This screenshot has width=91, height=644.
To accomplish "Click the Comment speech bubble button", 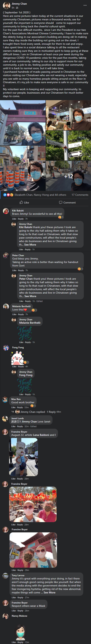I will click(x=67, y=202).
